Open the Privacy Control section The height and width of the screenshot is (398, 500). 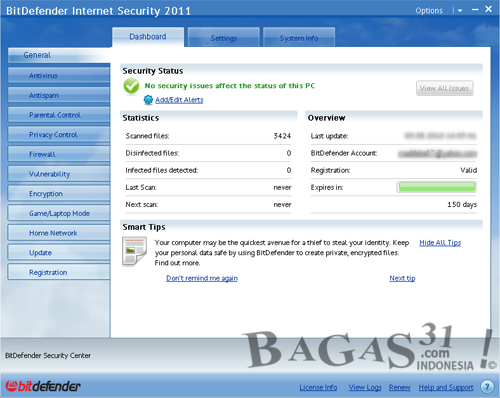[x=59, y=135]
